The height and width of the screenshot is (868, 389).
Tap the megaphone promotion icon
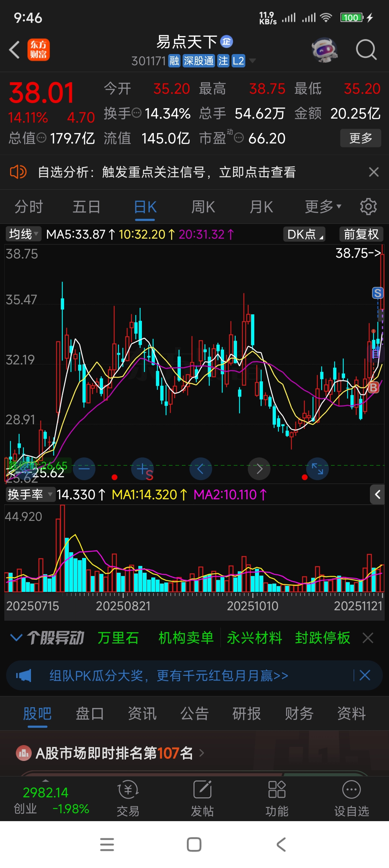(24, 676)
